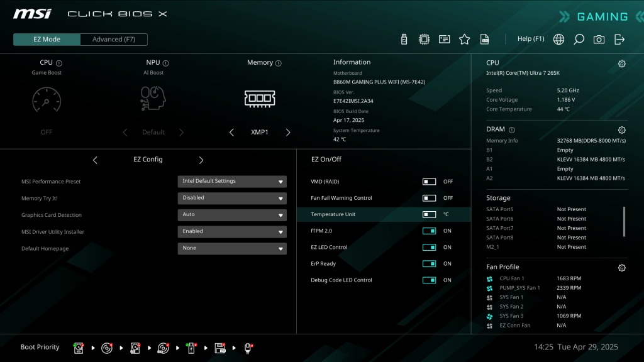
Task: Take a screenshot with the camera icon
Action: (599, 40)
